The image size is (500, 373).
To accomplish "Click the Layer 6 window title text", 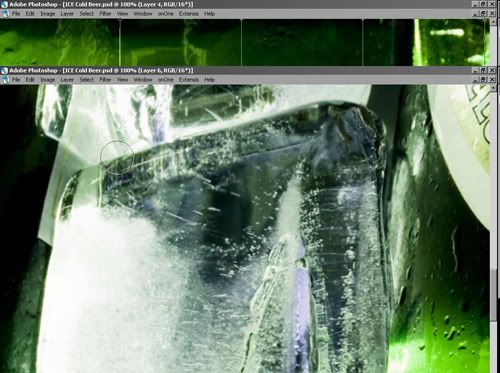I will (x=101, y=70).
